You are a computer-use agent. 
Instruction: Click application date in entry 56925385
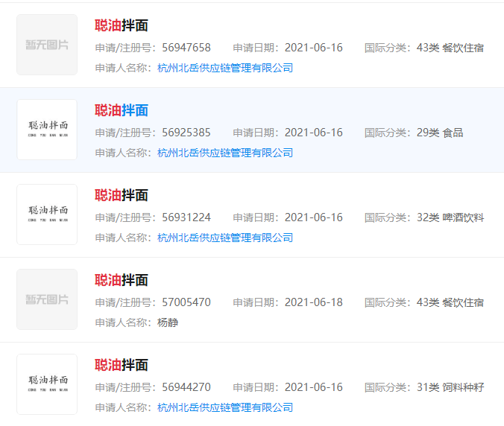pos(314,133)
